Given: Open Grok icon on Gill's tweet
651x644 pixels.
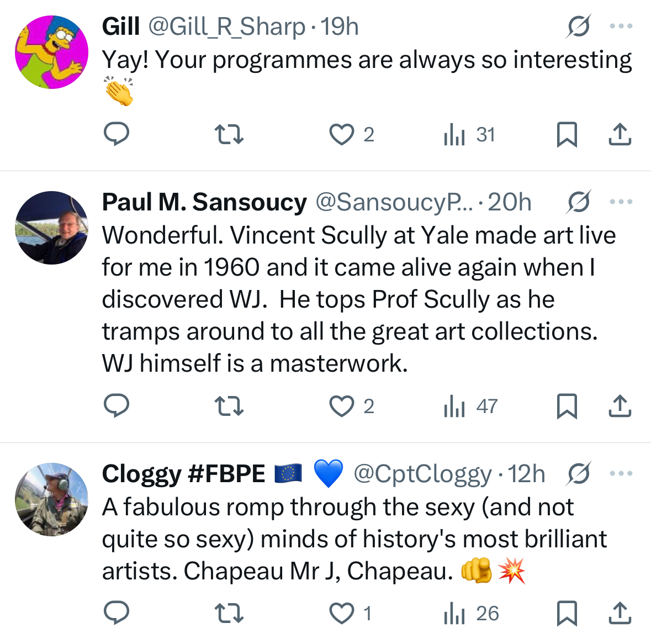Looking at the screenshot, I should pos(578,26).
